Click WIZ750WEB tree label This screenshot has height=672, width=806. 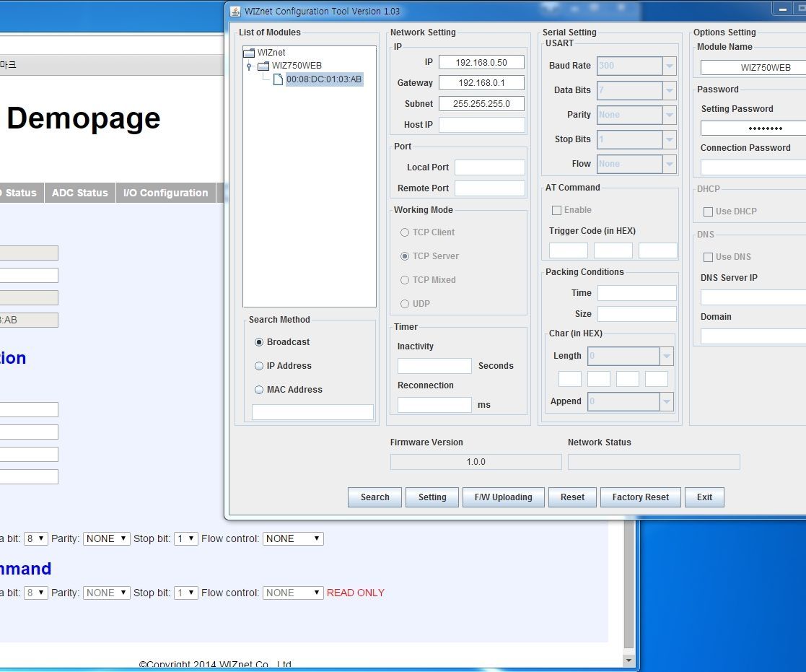pos(297,66)
